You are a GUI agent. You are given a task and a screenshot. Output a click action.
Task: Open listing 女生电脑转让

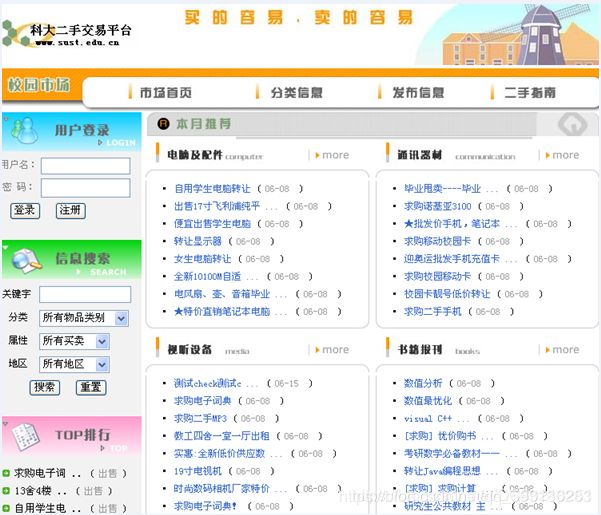(x=203, y=259)
